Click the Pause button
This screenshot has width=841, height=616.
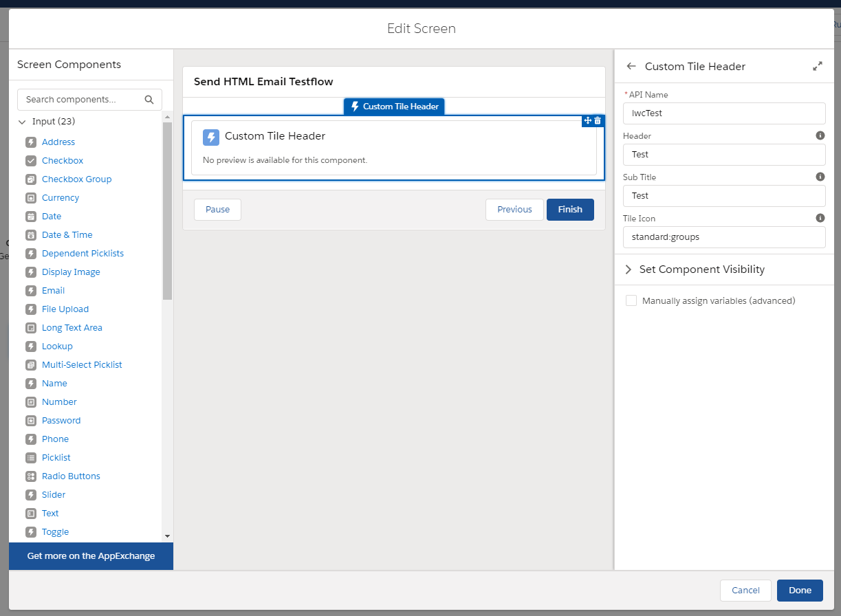pos(217,210)
